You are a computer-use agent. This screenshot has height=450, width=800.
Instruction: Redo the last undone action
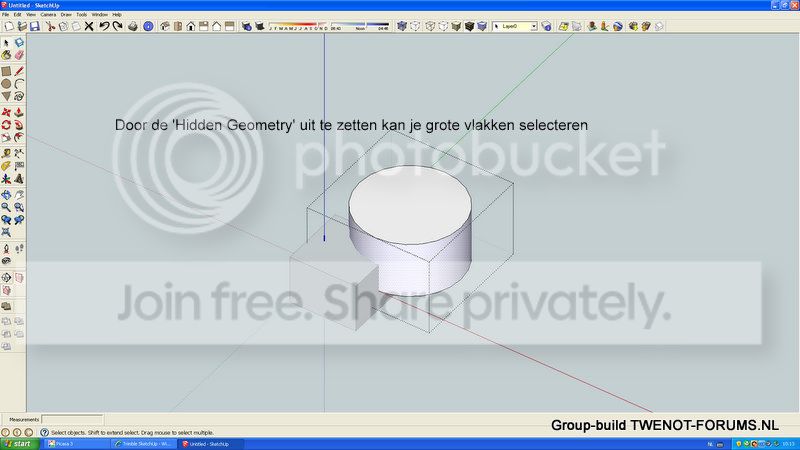(x=117, y=26)
